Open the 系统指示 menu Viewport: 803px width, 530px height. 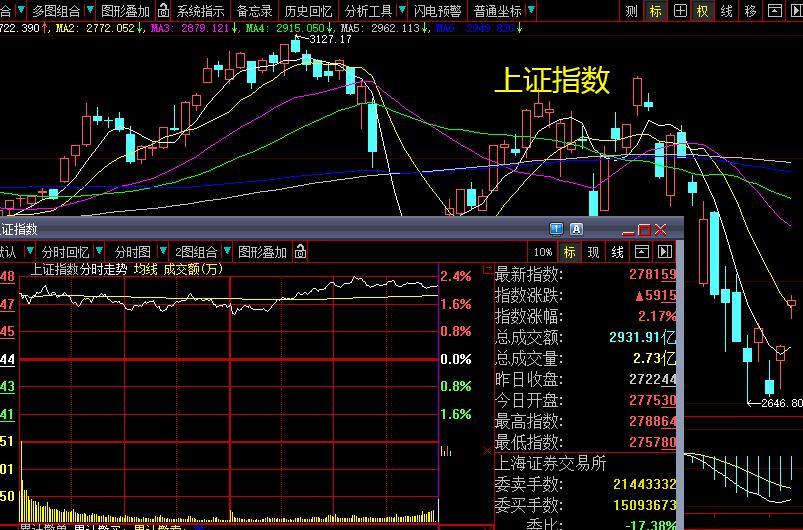(201, 11)
